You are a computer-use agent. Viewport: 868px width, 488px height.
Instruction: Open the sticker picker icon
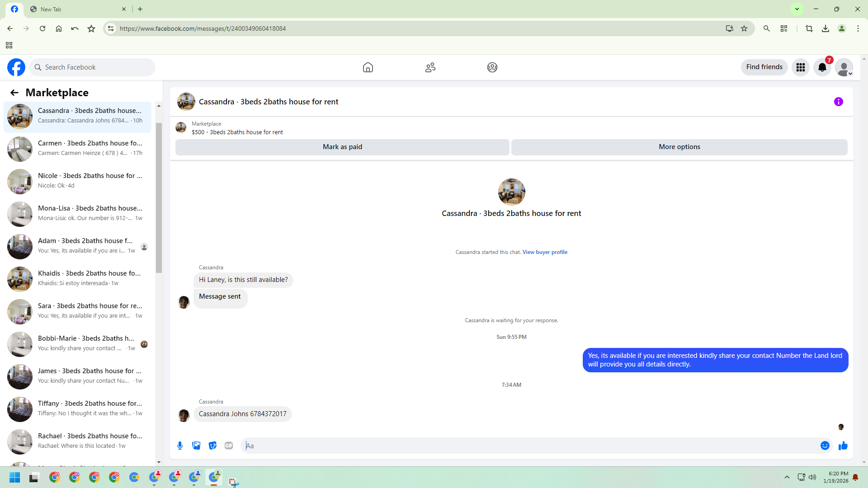pos(212,446)
